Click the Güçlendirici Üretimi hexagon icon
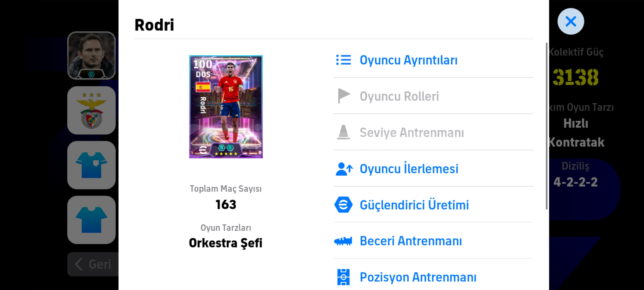 pos(343,205)
